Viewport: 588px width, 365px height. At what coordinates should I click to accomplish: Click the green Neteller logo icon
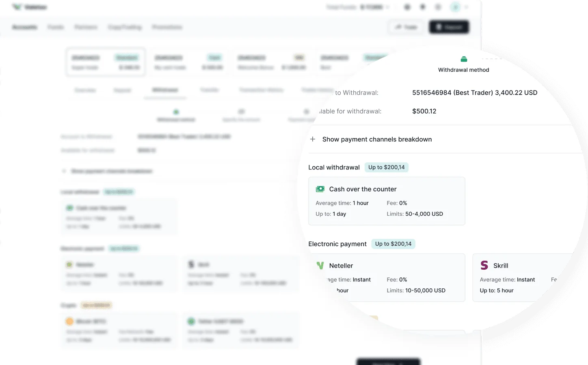(320, 266)
